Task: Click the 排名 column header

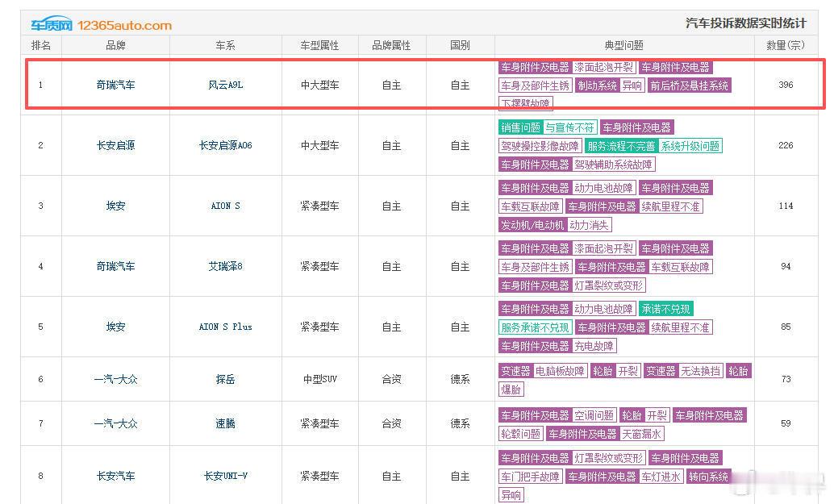Action: tap(41, 45)
